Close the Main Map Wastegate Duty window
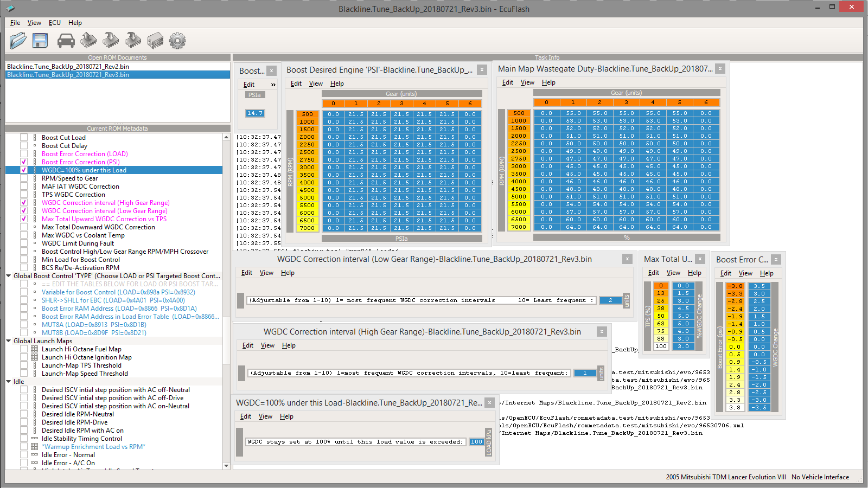This screenshot has width=868, height=488. (x=720, y=69)
